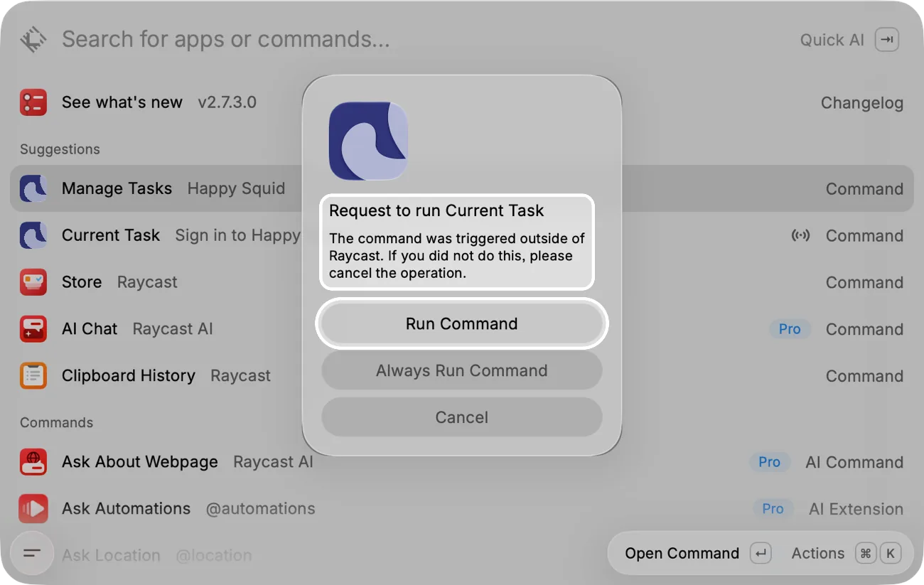Select the Current Task row title

(111, 235)
